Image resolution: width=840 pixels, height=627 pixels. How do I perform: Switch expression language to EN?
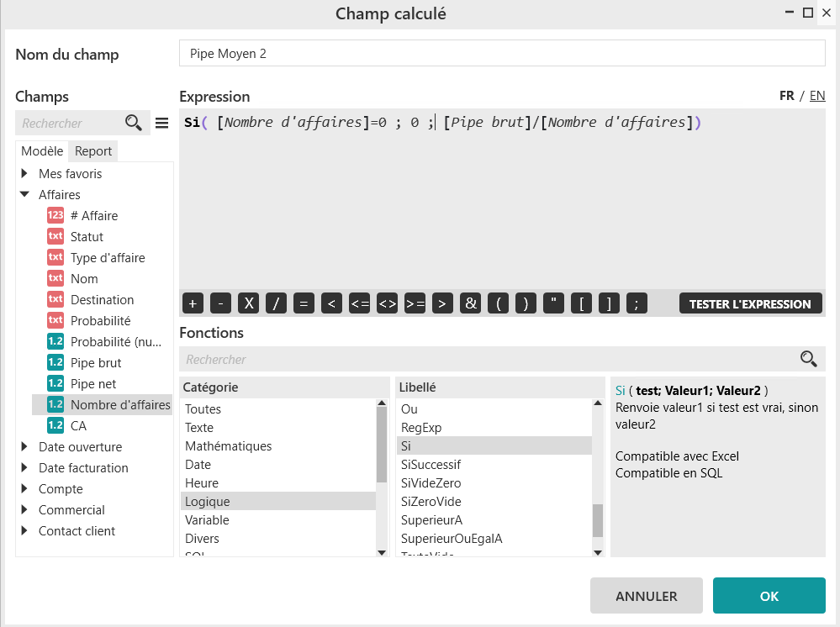[816, 96]
